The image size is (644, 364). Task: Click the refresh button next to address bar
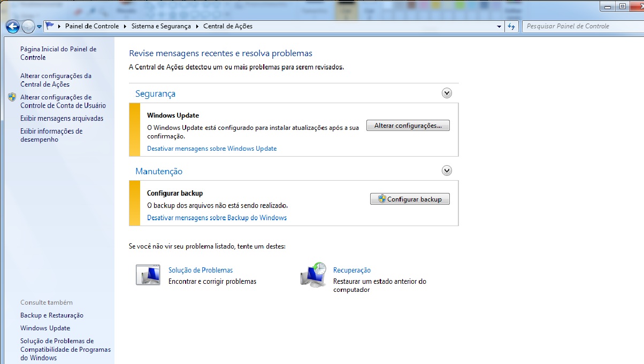click(x=512, y=26)
